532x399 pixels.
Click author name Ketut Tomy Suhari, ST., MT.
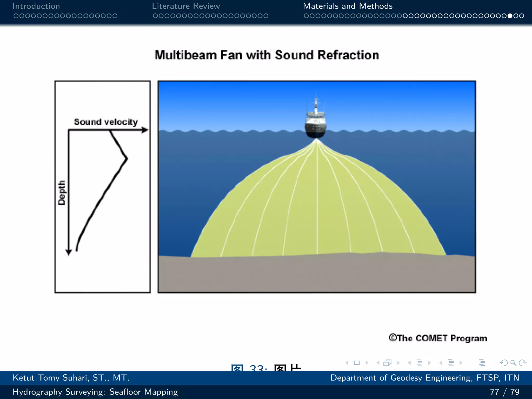[x=71, y=378]
